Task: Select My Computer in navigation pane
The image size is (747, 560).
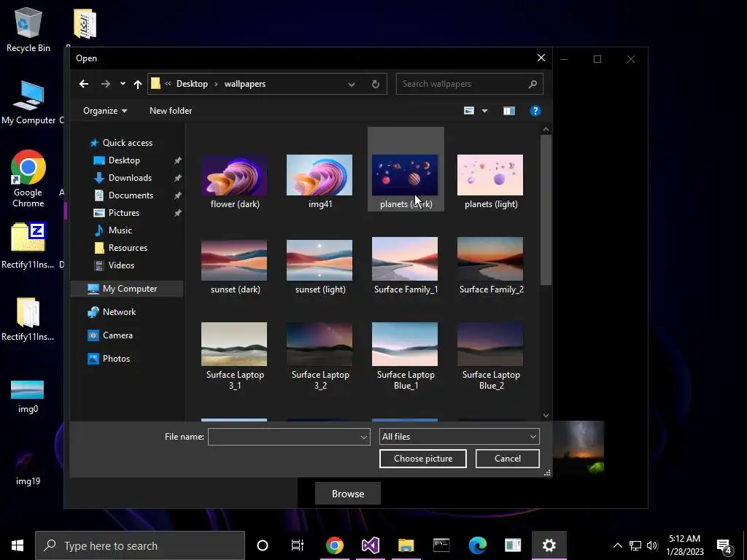Action: [x=127, y=289]
